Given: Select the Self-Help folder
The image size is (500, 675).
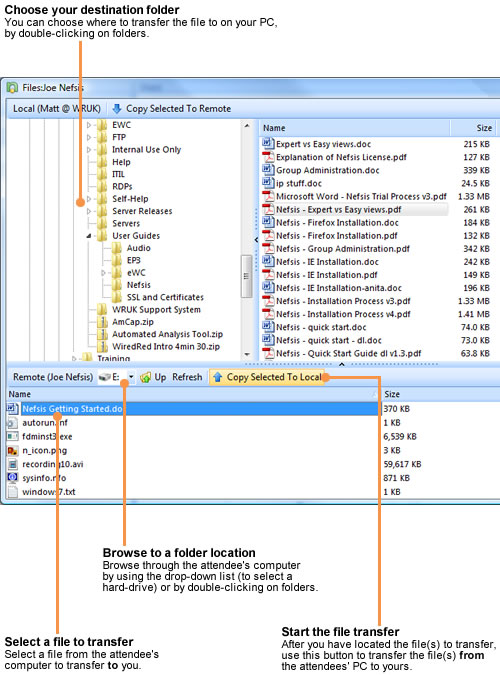Looking at the screenshot, I should [x=130, y=199].
